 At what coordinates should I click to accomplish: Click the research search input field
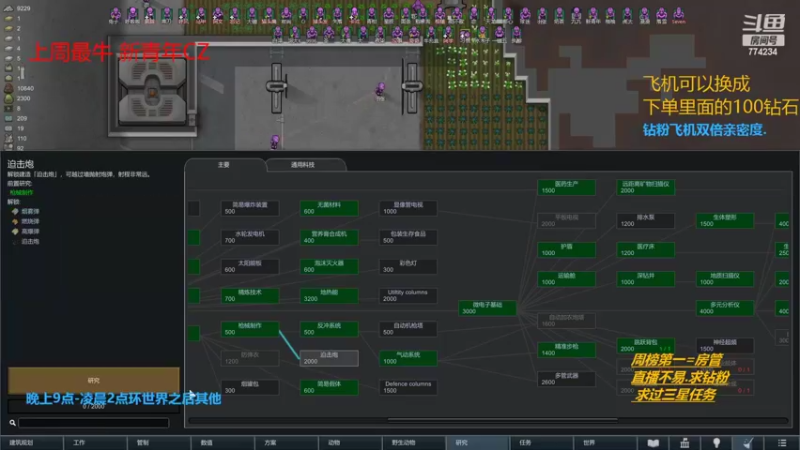tap(93, 422)
